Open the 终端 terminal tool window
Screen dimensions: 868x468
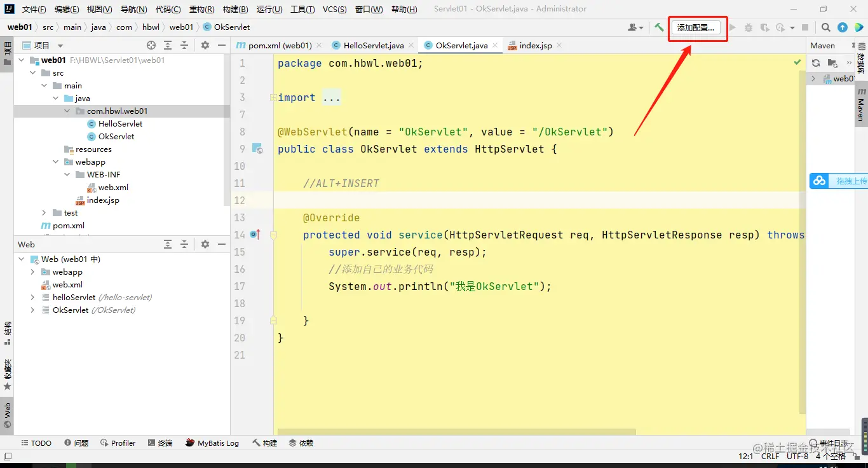[x=160, y=443]
